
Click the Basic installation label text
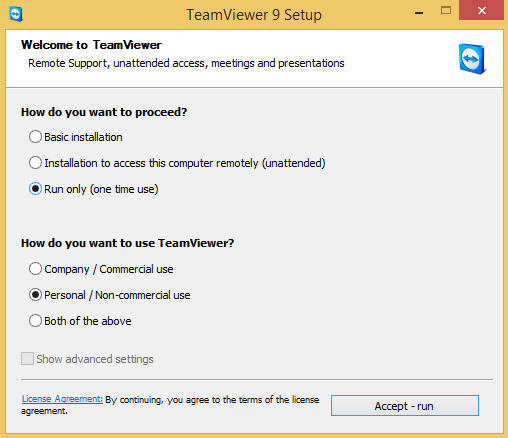(x=83, y=137)
